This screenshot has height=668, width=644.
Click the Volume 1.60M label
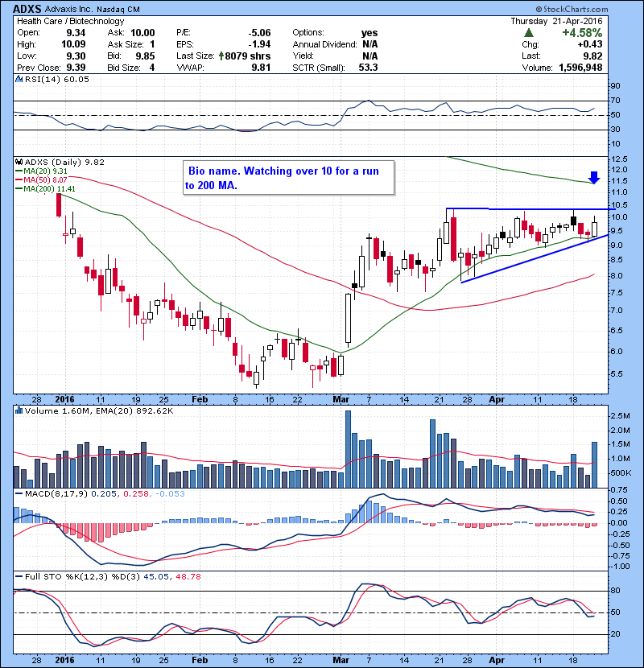coord(58,410)
